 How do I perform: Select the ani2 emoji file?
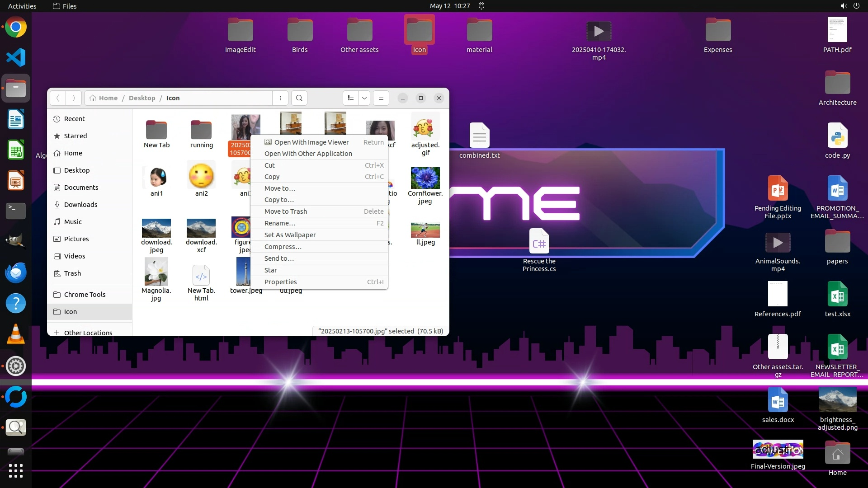(x=201, y=176)
